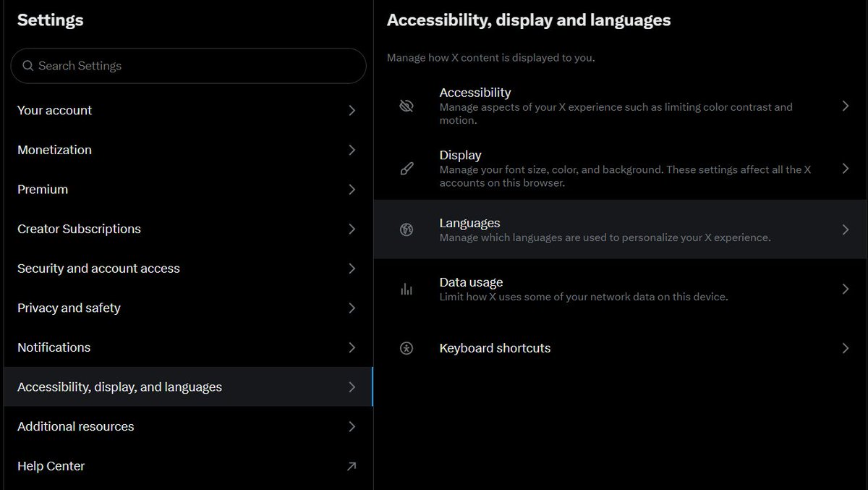This screenshot has height=490, width=868.
Task: Open Security and account access
Action: [x=188, y=269]
